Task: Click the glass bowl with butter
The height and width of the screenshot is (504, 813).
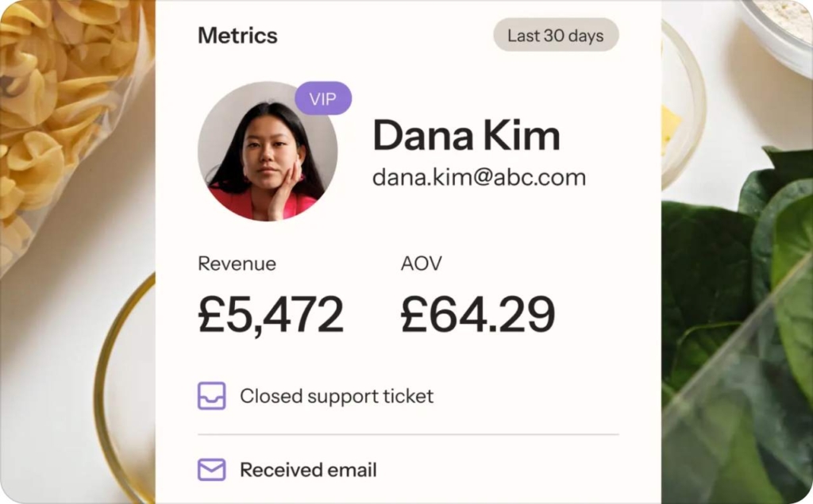Action: pyautogui.click(x=682, y=104)
